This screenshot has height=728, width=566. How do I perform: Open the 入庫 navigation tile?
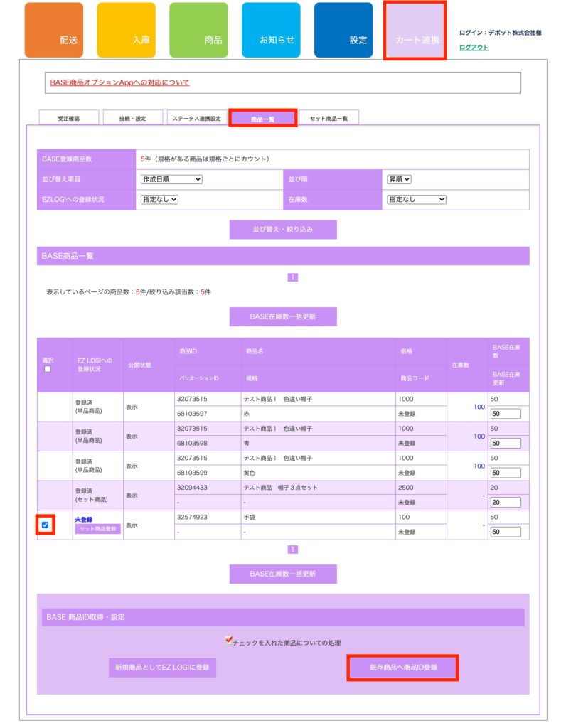click(x=127, y=31)
